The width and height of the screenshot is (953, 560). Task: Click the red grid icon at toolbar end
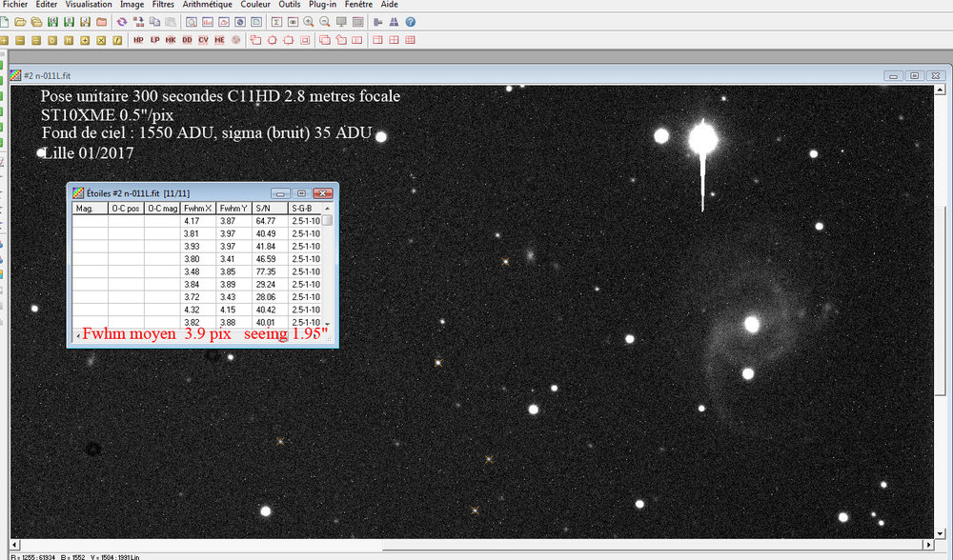[410, 40]
